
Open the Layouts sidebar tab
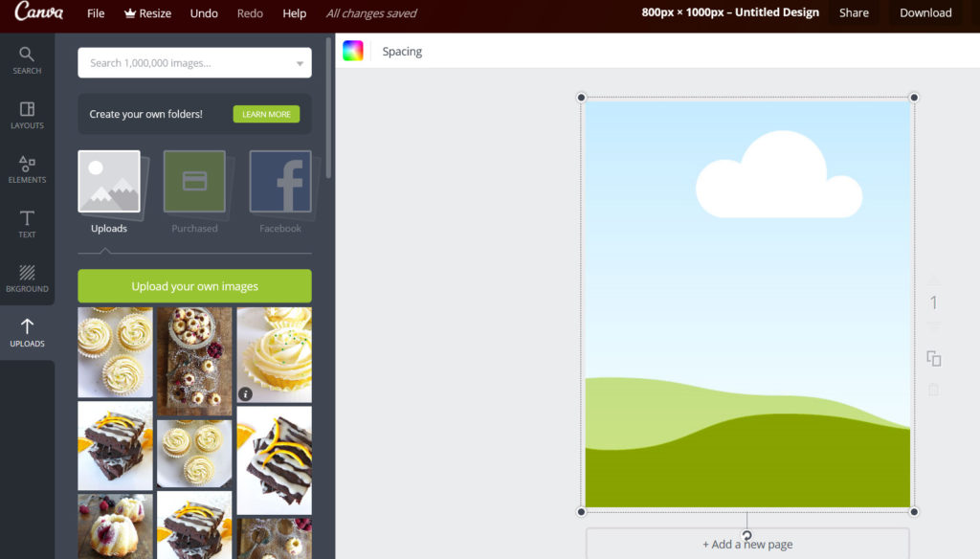click(27, 116)
